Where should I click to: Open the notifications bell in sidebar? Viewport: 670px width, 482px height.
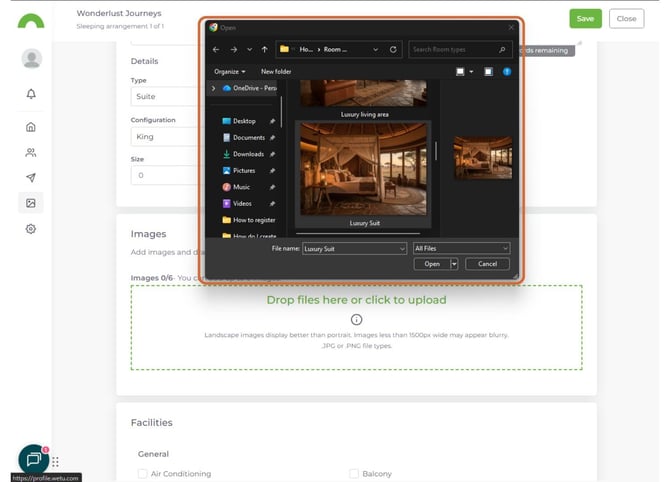coord(31,94)
